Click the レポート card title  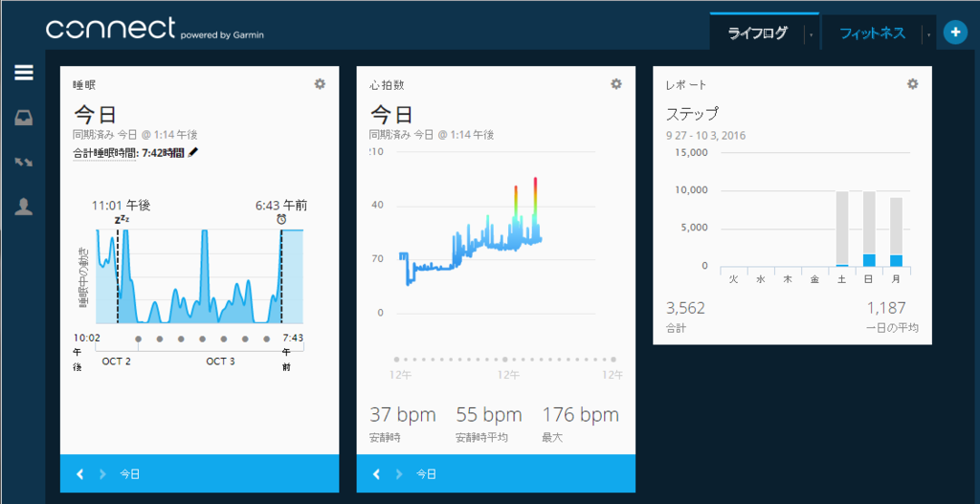(x=686, y=84)
